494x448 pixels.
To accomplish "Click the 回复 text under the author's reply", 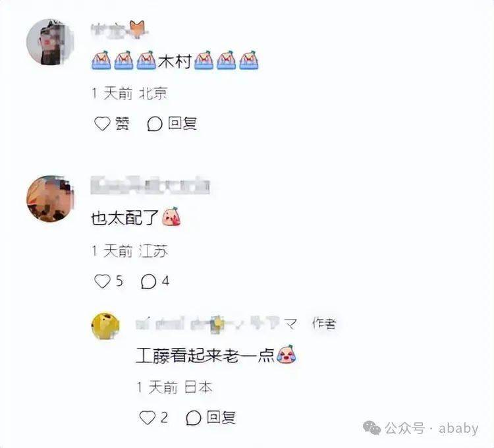I will pos(221,418).
